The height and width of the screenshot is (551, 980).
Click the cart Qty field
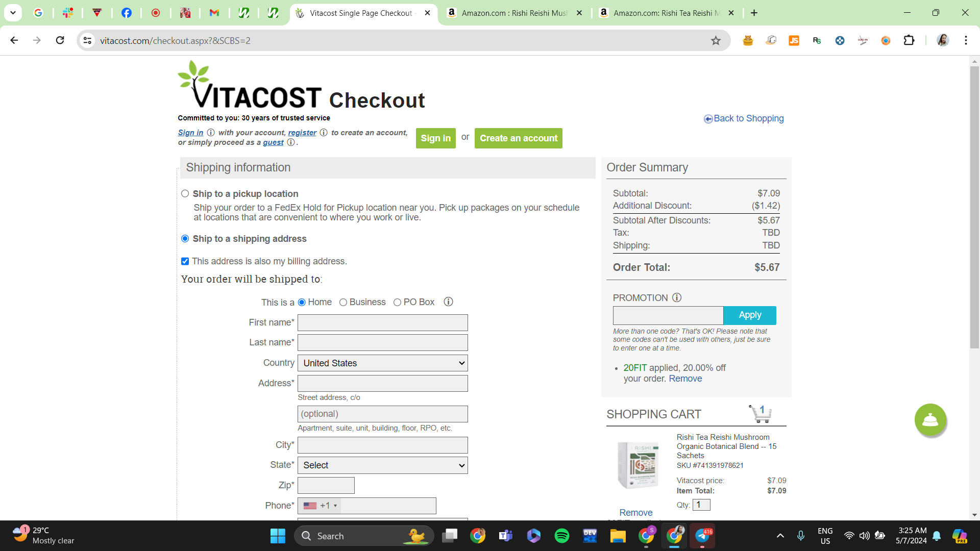(x=701, y=505)
